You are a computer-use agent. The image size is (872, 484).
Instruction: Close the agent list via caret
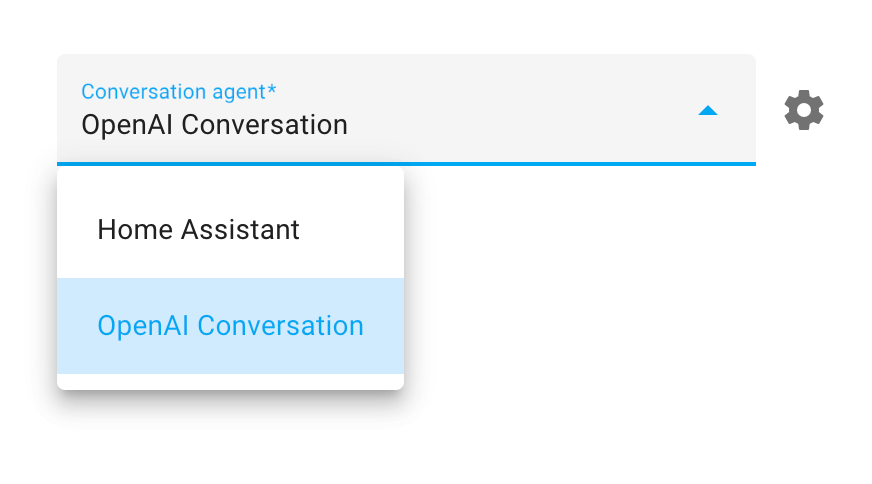pos(707,111)
